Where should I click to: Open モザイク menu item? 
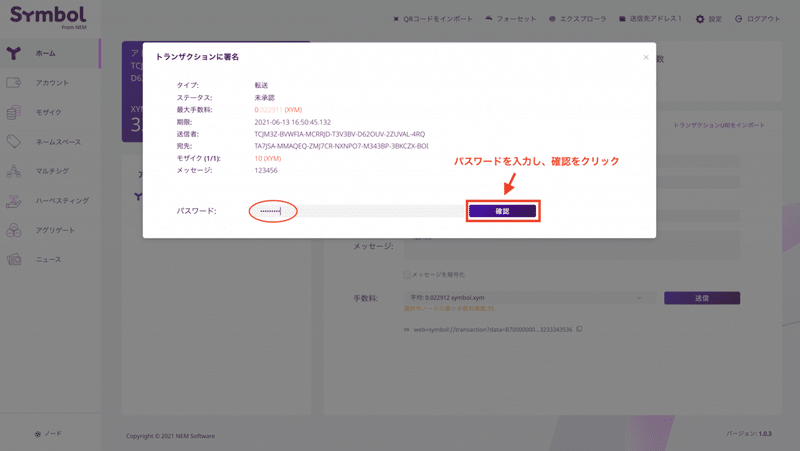[x=48, y=112]
